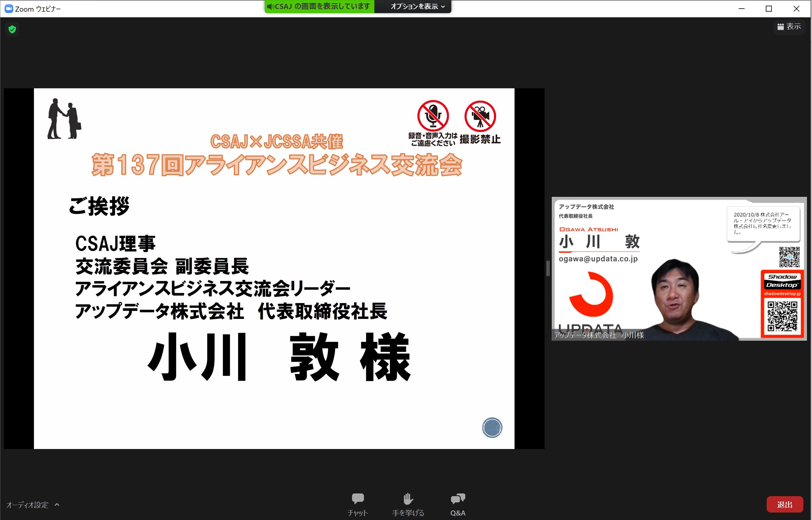Screen dimensions: 812x520
Task: Open the Chat (チャット) panel
Action: (358, 504)
